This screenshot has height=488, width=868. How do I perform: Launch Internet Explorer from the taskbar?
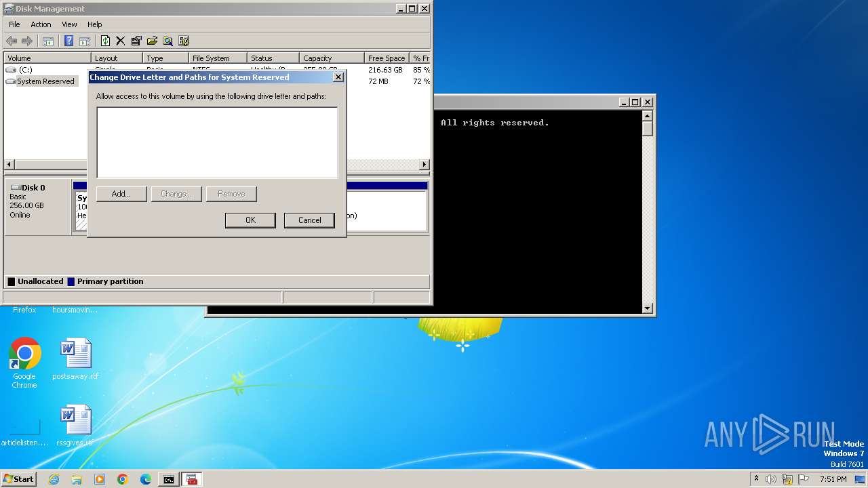(x=54, y=479)
